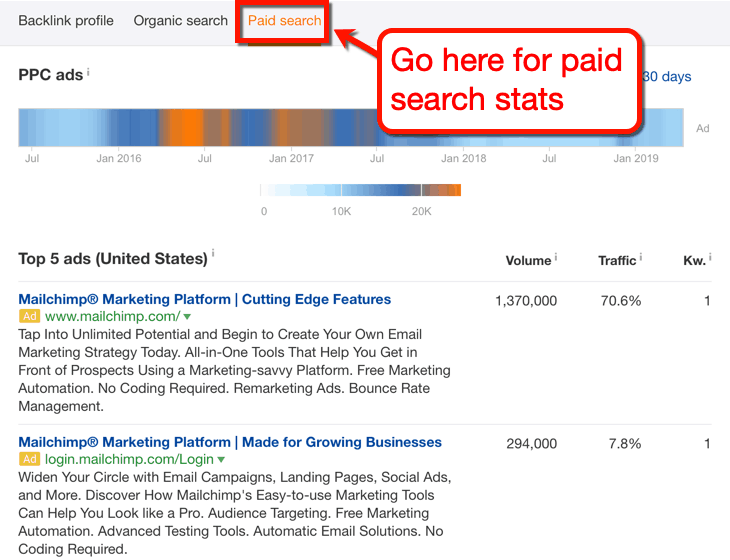The height and width of the screenshot is (560, 730).
Task: Click info icon next to Volume column
Action: [556, 256]
